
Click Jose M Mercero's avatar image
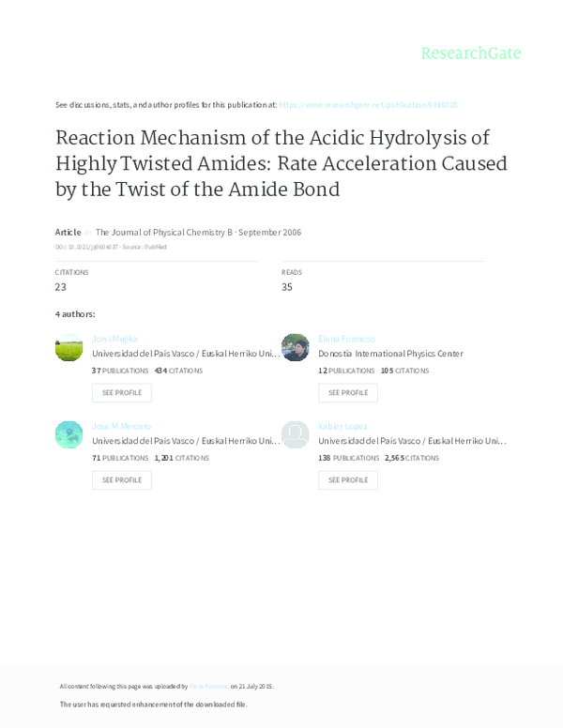pyautogui.click(x=69, y=434)
